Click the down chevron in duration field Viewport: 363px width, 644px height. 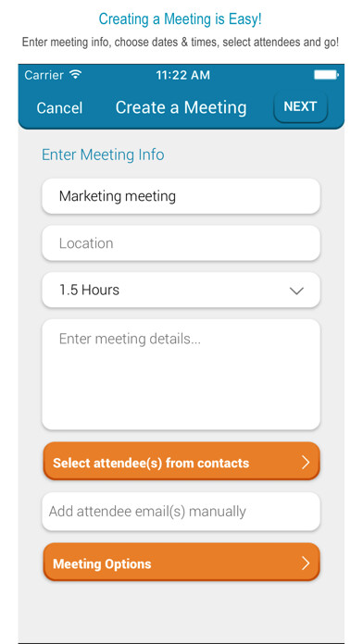[x=296, y=291]
